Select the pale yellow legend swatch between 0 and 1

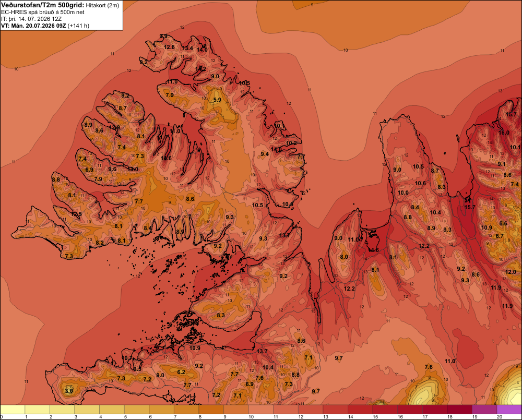[x=13, y=410]
